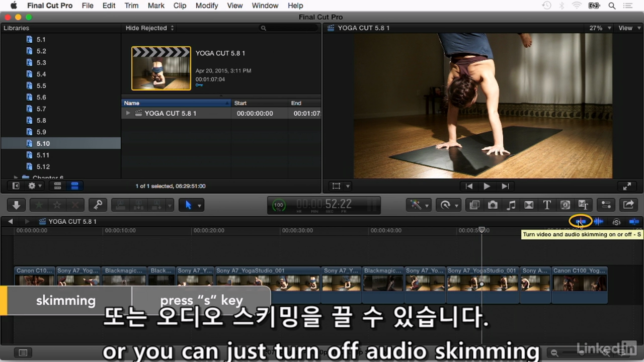Click the Import Media arrow icon
This screenshot has height=362, width=644.
(16, 205)
